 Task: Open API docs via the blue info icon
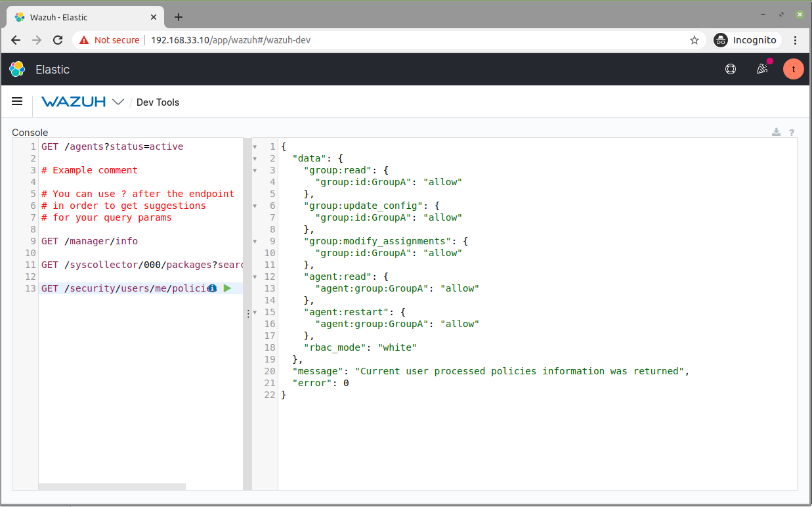[x=212, y=288]
